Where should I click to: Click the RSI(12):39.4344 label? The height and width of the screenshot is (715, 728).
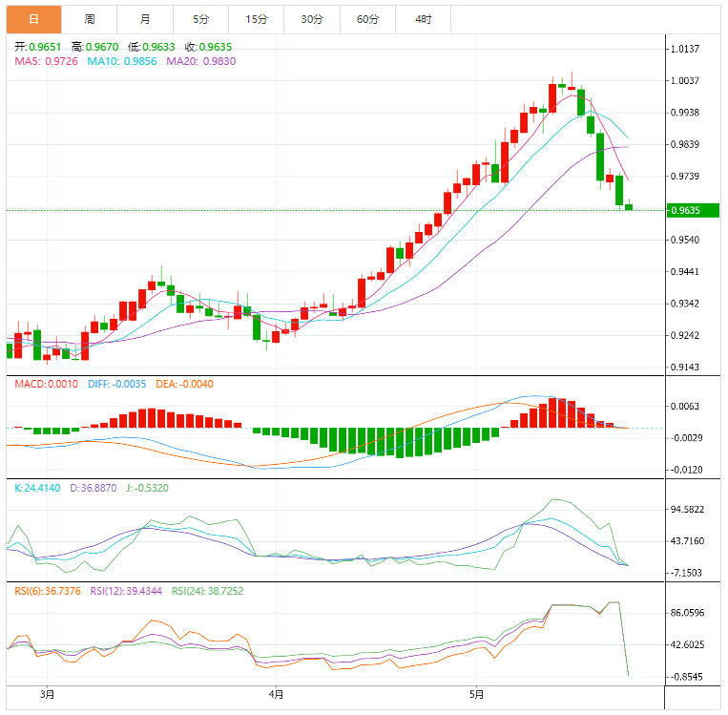coord(126,592)
